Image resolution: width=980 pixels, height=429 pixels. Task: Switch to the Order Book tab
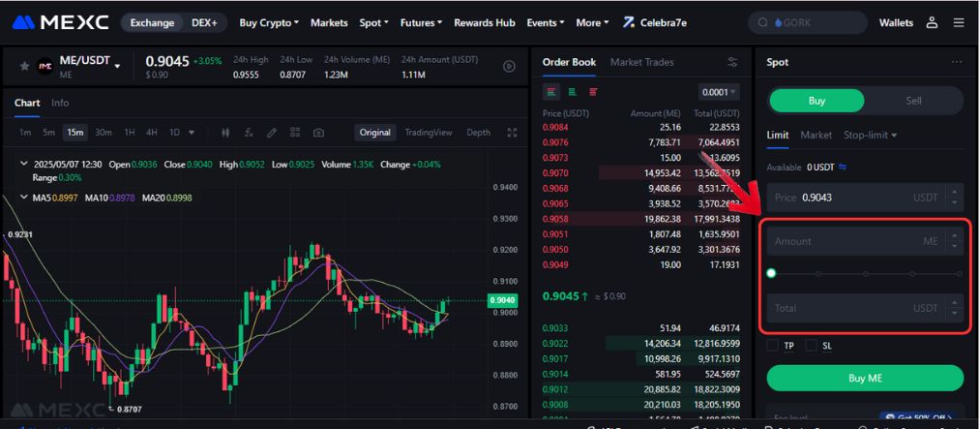[x=569, y=62]
